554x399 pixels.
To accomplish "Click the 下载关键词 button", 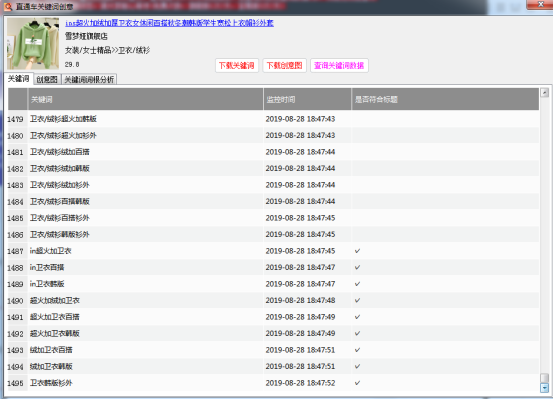I will click(237, 65).
